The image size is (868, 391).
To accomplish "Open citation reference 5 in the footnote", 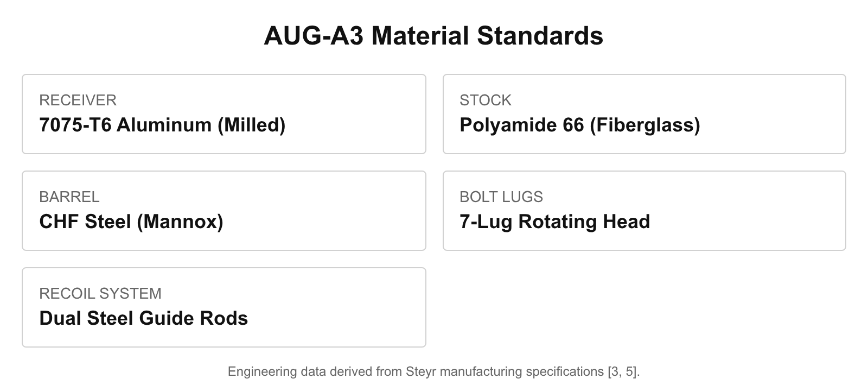I will click(x=629, y=372).
